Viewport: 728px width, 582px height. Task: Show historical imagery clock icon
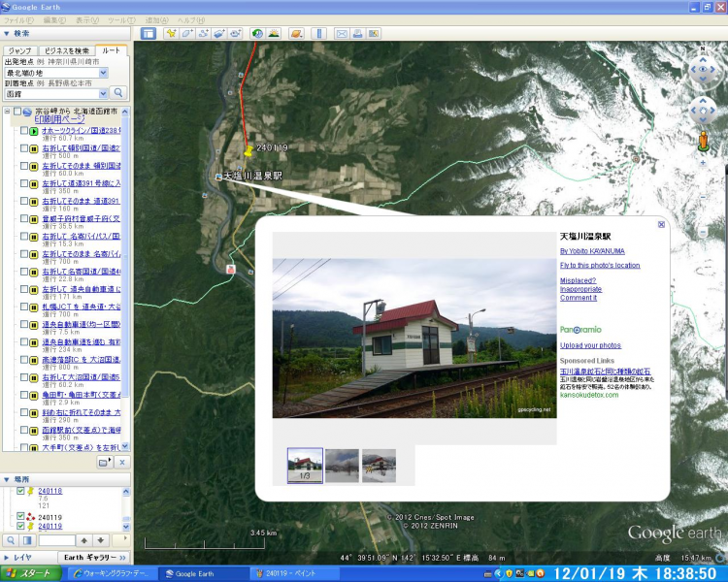[x=257, y=33]
